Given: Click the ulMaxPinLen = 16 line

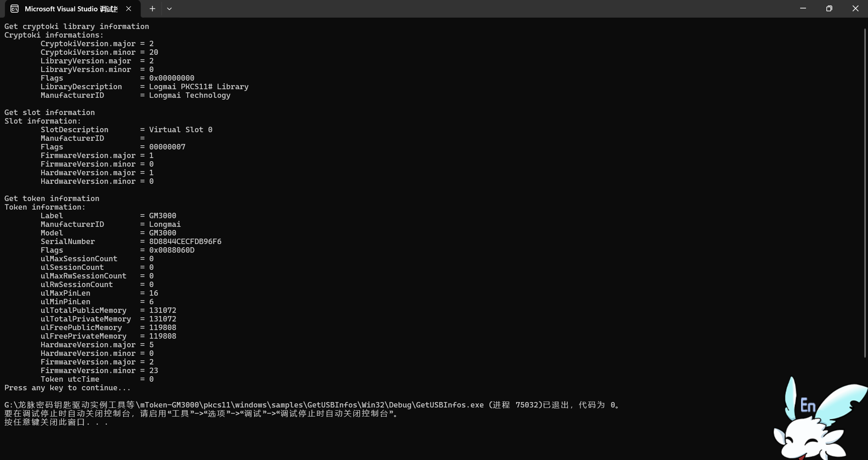Looking at the screenshot, I should coord(100,293).
